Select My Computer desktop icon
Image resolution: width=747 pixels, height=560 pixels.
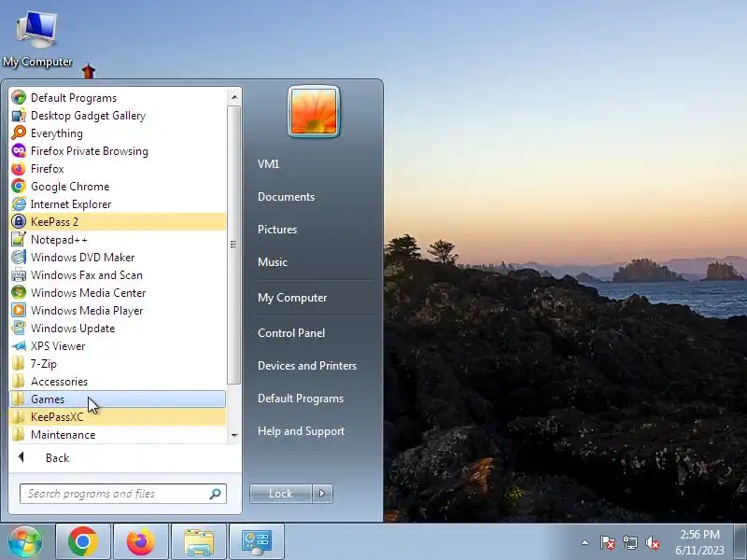click(37, 38)
